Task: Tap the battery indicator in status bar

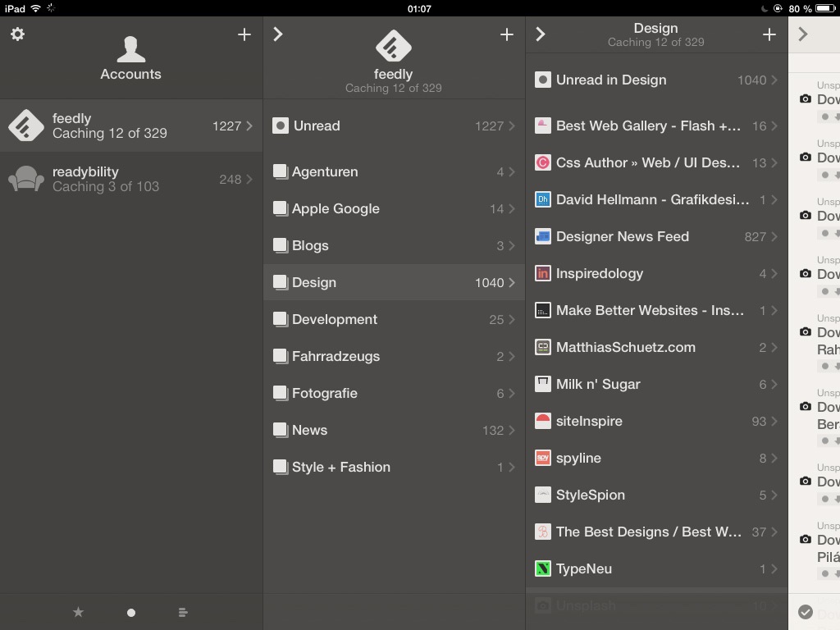Action: [x=824, y=8]
